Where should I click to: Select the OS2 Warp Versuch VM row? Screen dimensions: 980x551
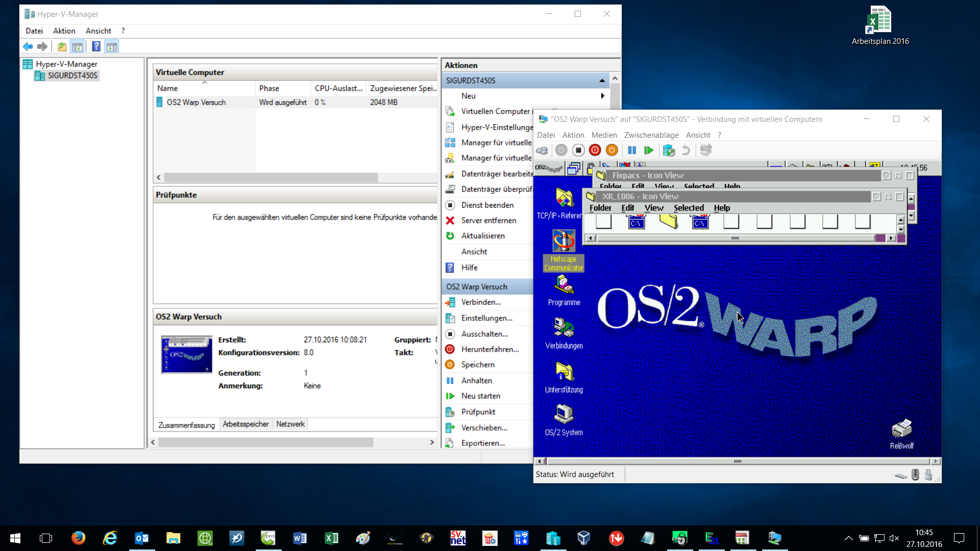pyautogui.click(x=295, y=102)
